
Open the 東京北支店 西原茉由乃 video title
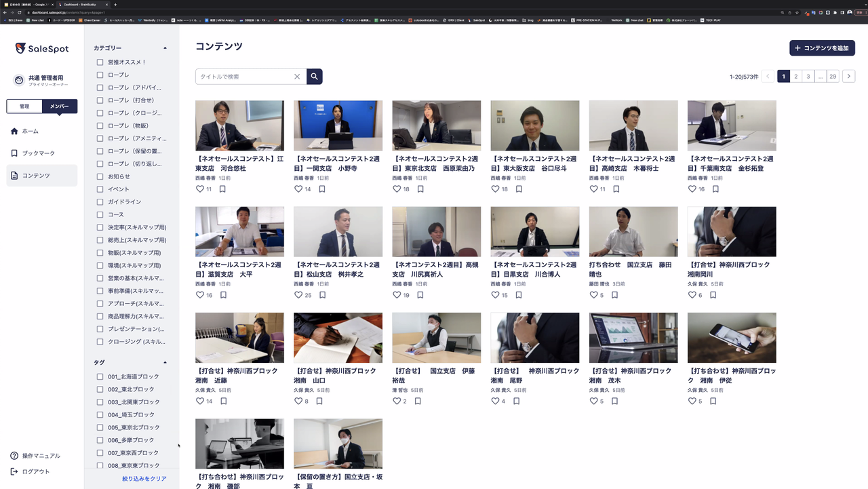pos(436,163)
